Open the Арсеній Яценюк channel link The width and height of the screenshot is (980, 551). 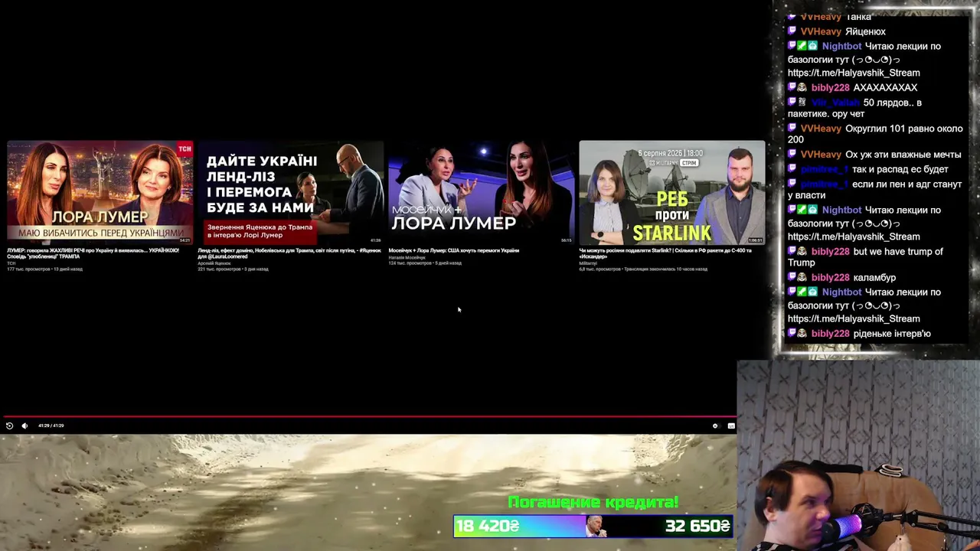pos(214,263)
